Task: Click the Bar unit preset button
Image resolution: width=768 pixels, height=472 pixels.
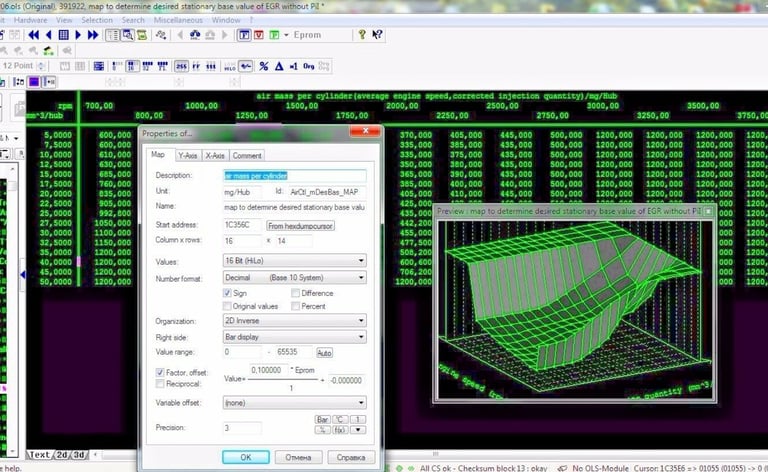Action: (x=322, y=420)
